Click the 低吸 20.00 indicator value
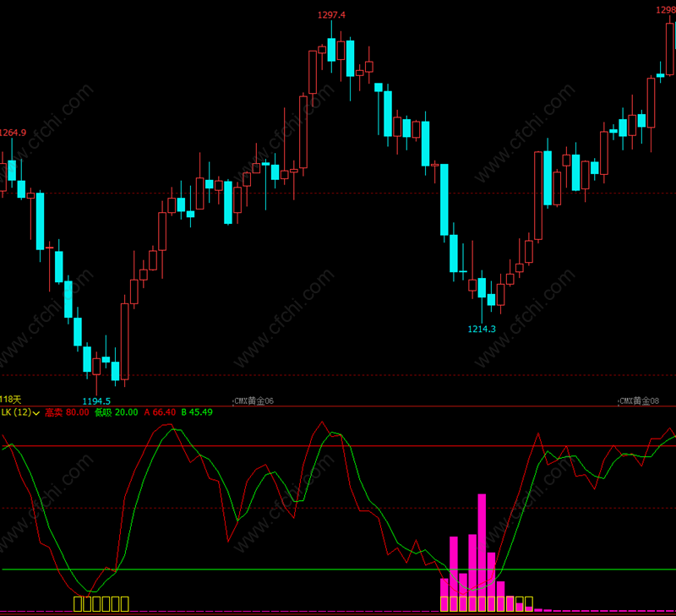 point(117,412)
